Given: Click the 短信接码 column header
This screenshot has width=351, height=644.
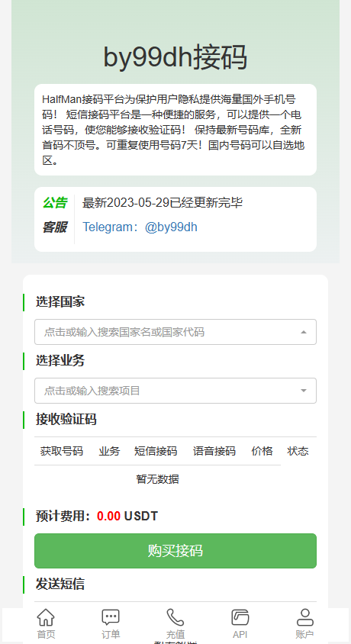Looking at the screenshot, I should click(x=156, y=451).
